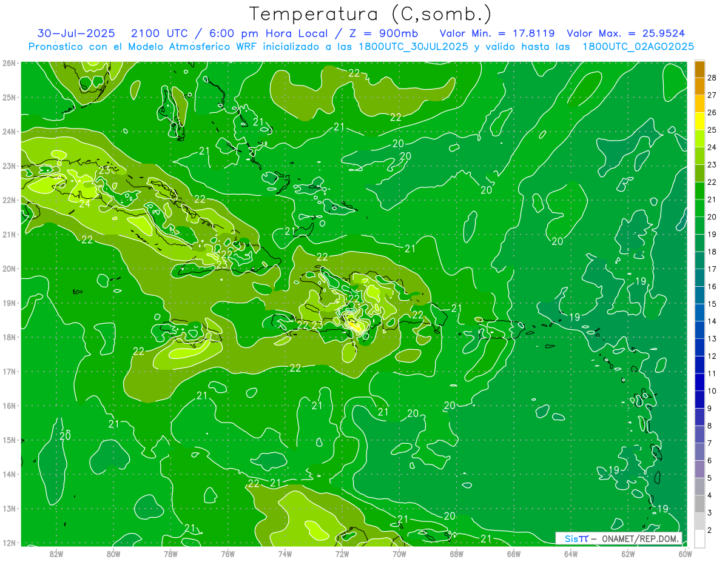Click the "21N" latitude axis label
Screen dimensions: 728x562
[x=9, y=234]
